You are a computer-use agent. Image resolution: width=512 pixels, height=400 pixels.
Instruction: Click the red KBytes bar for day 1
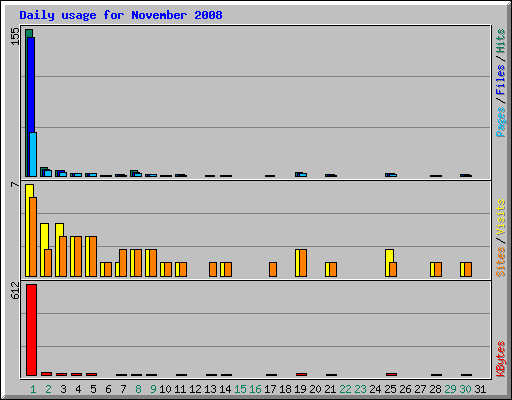[31, 330]
